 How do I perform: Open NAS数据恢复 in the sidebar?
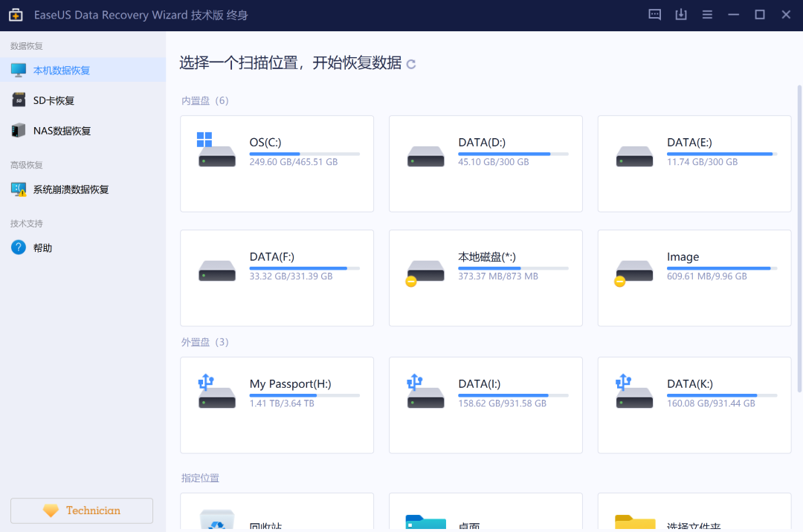[x=83, y=131]
